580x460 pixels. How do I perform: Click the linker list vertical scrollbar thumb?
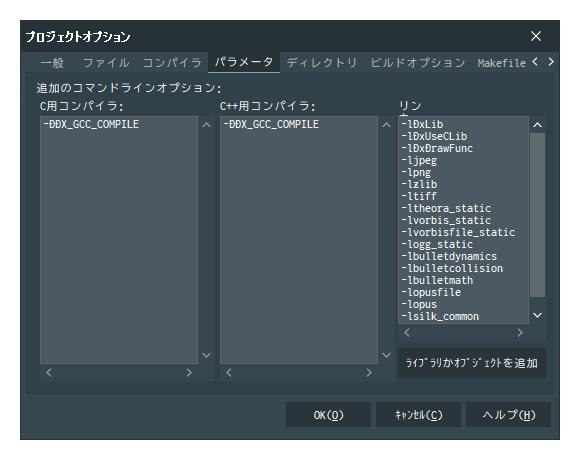point(537,215)
